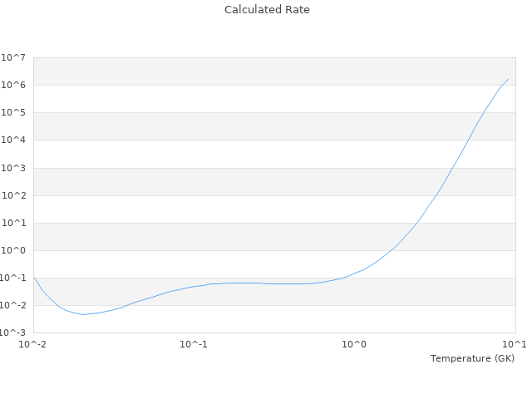The width and height of the screenshot is (532, 399).
Task: Select the 10^7 y-axis tick label
Action: pos(14,57)
